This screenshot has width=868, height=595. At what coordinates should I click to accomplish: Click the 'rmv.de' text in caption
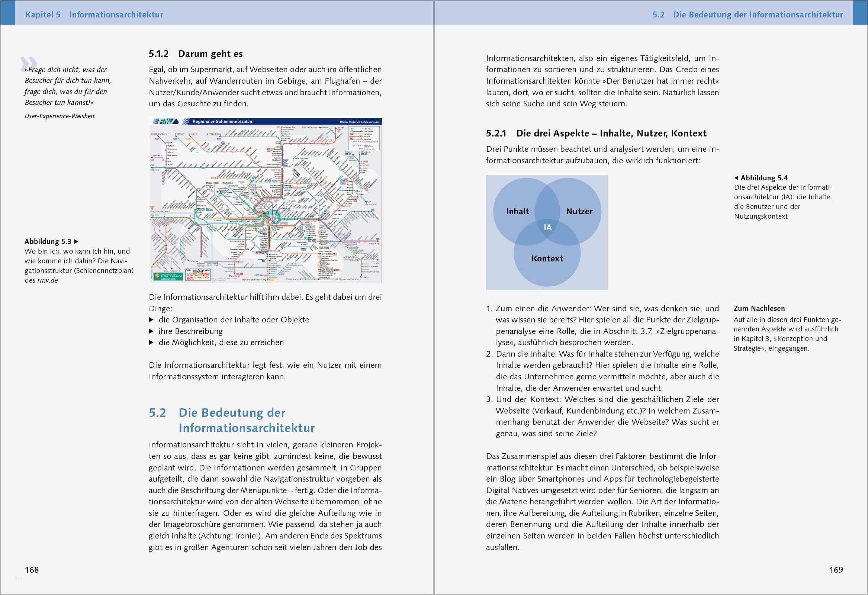coord(48,280)
